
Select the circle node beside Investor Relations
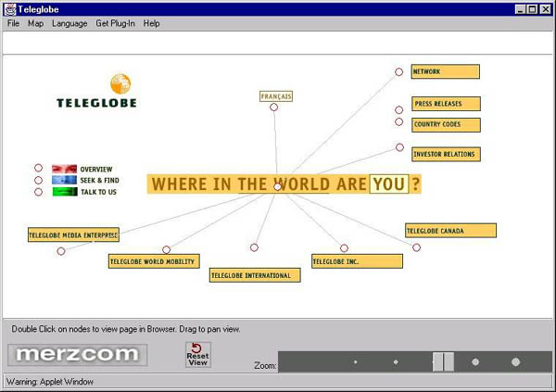[x=399, y=147]
